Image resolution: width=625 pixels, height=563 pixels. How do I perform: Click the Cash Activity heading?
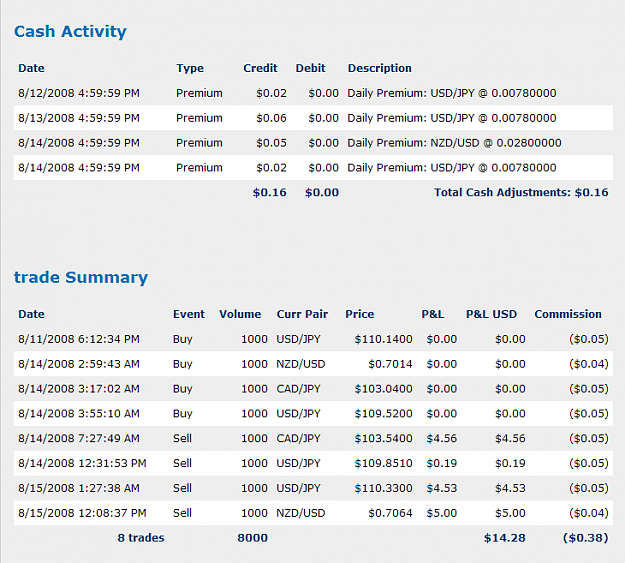pos(70,31)
